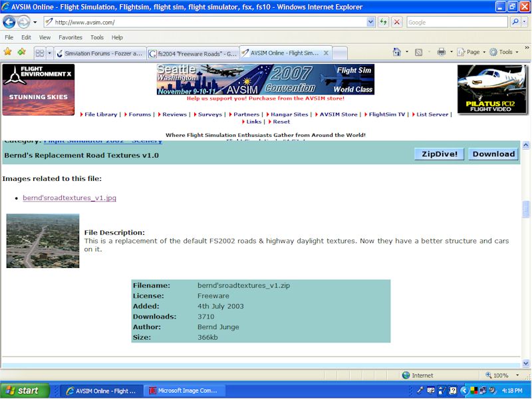Image resolution: width=532 pixels, height=399 pixels.
Task: Open Favorites Center star icon
Action: click(7, 52)
